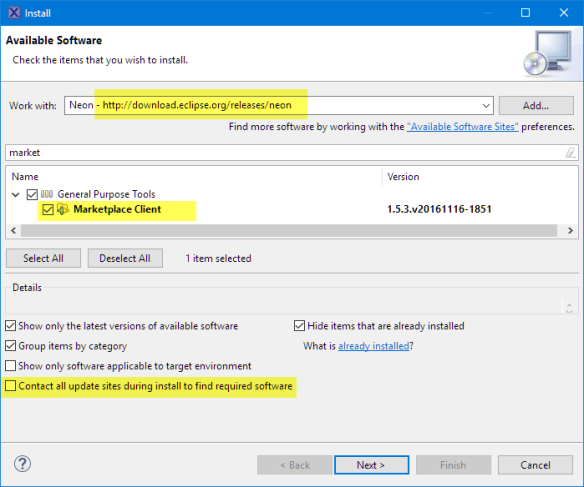Click the disabled Finish button
Screen dimensions: 584x487
pyautogui.click(x=453, y=465)
